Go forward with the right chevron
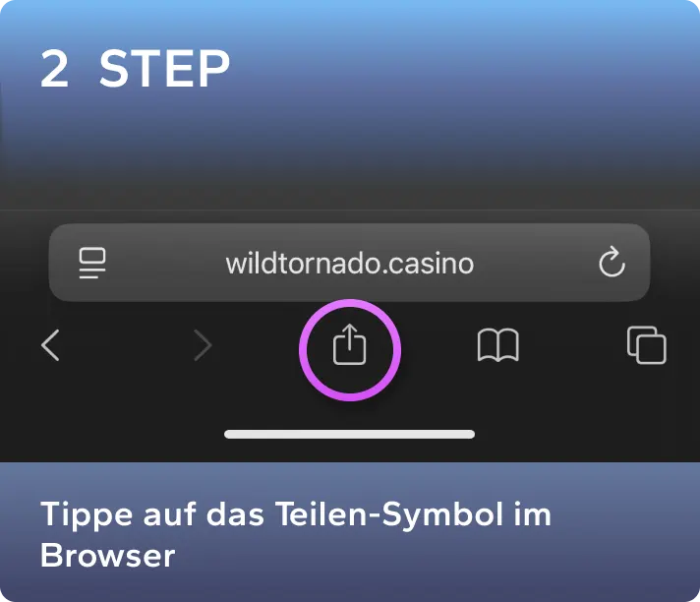700x602 pixels. 204,344
